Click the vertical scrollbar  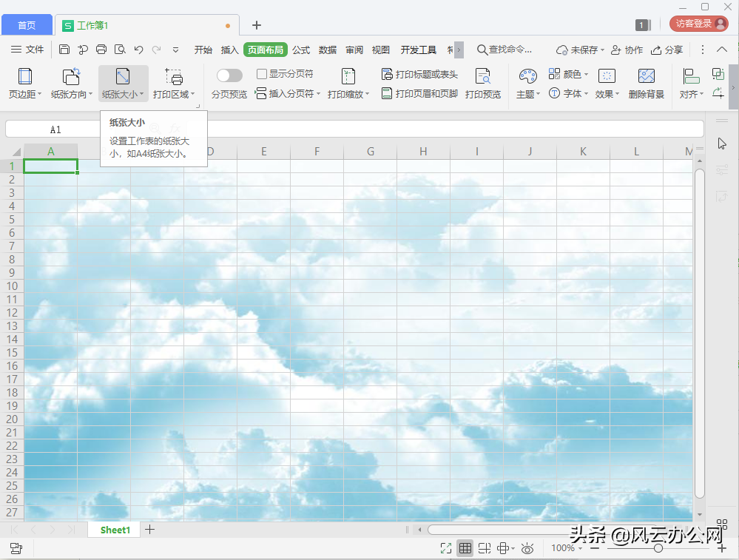pyautogui.click(x=699, y=333)
